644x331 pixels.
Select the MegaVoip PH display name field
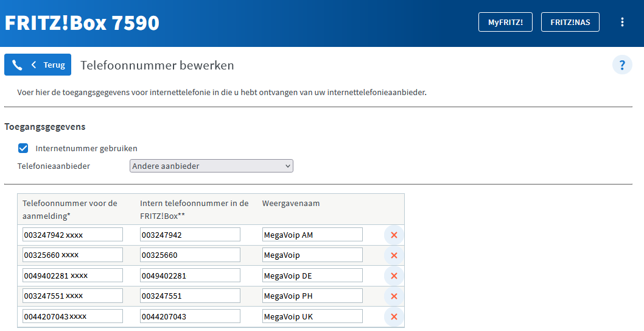[312, 296]
